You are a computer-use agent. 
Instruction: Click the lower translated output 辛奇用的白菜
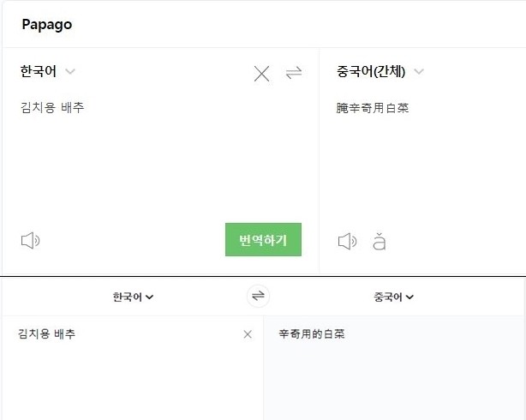point(312,334)
